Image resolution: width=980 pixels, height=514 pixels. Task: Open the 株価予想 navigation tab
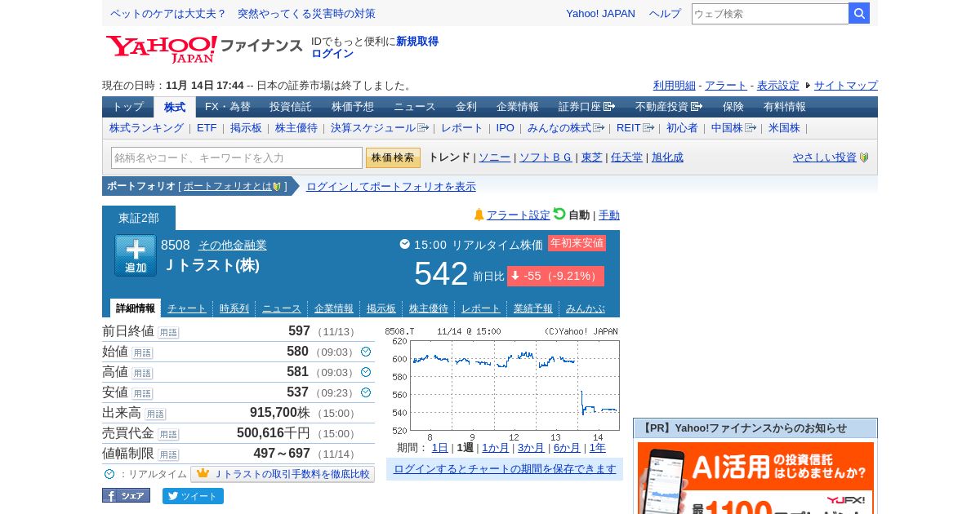[353, 107]
